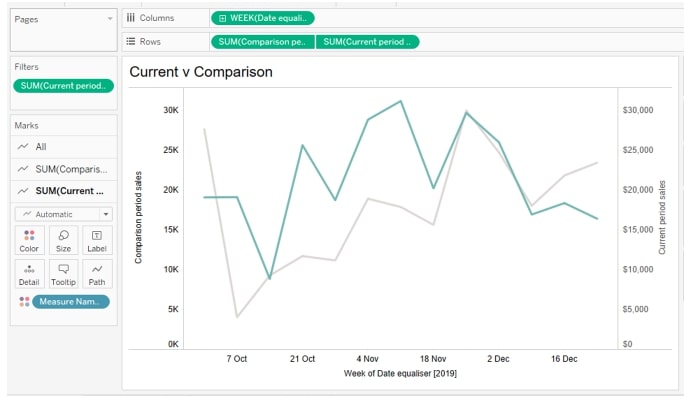This screenshot has width=689, height=402.
Task: Click the 21 Oct axis label
Action: (x=302, y=359)
